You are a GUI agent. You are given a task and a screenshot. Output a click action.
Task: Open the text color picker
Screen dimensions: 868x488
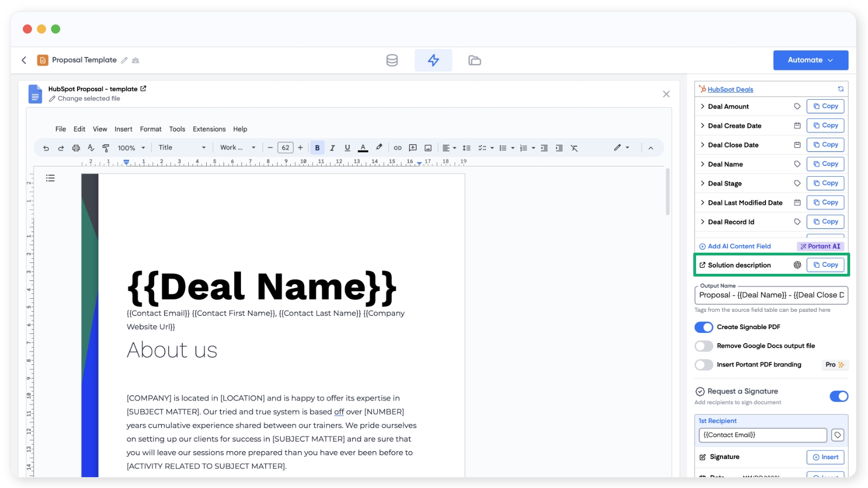[x=363, y=148]
